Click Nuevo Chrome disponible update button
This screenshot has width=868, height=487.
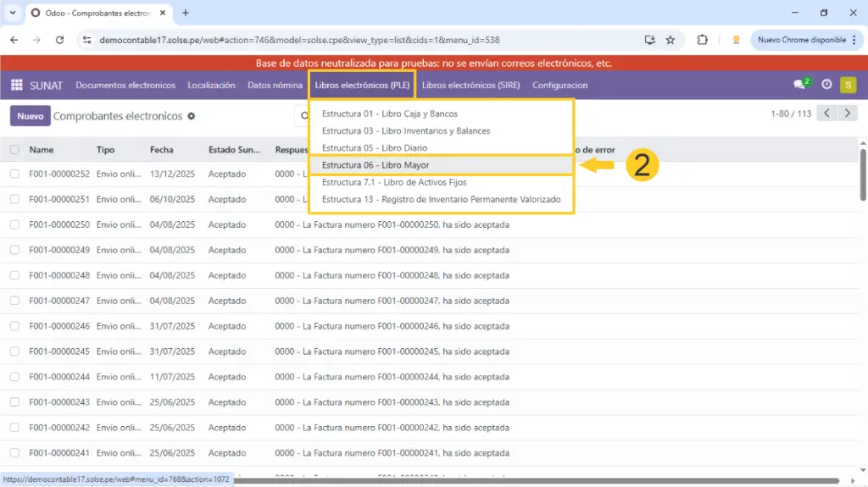(x=801, y=40)
